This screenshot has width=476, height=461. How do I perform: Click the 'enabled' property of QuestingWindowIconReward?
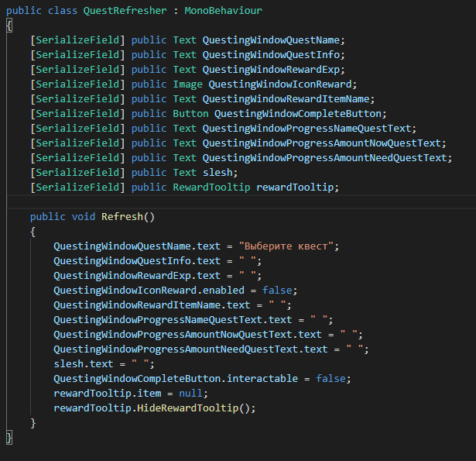tap(223, 291)
